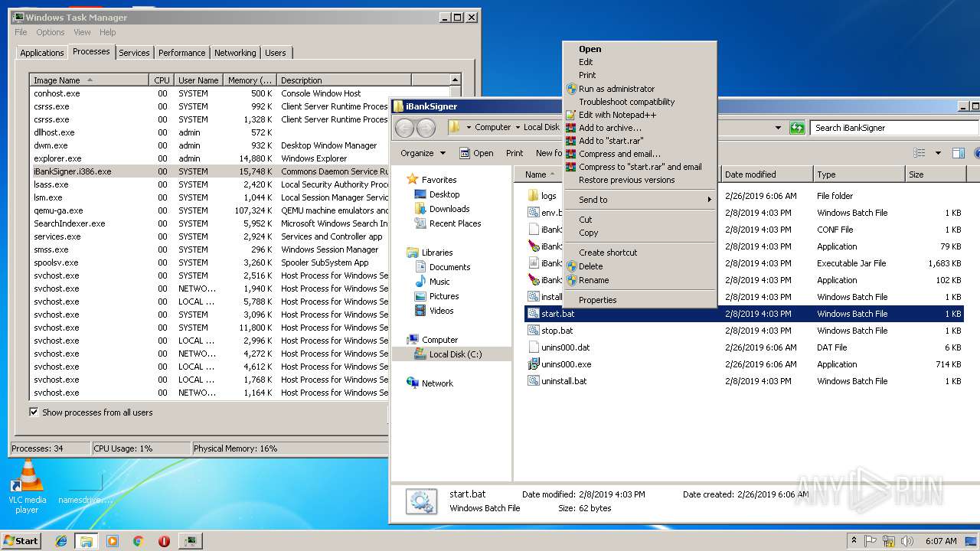Click the Action Center flag icon
Viewport: 980px width, 551px height.
point(871,541)
